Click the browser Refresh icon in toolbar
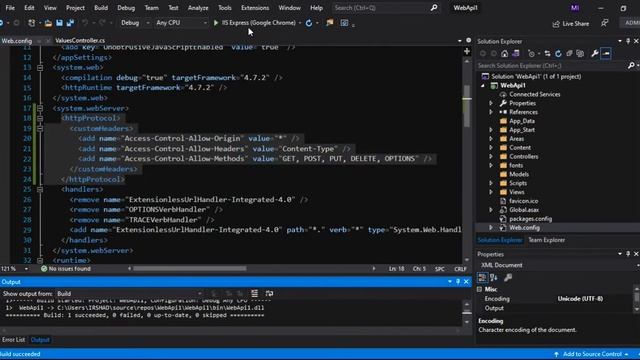 click(309, 23)
